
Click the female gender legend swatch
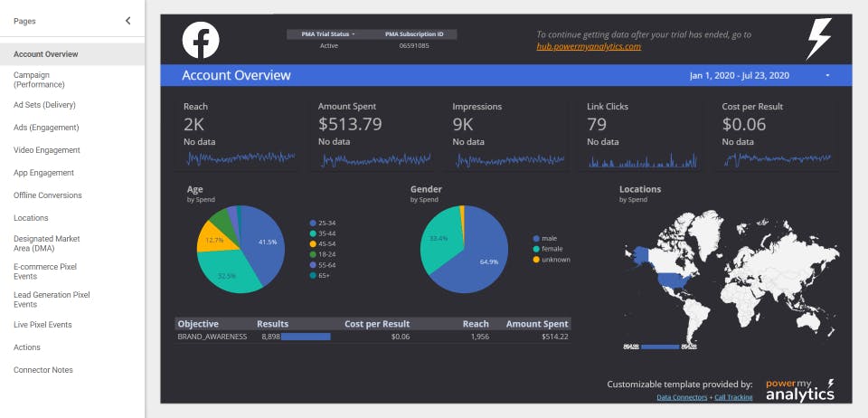point(535,249)
